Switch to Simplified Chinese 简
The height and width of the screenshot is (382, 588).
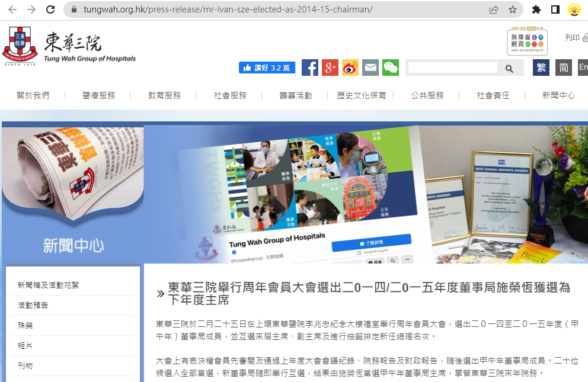click(x=564, y=68)
